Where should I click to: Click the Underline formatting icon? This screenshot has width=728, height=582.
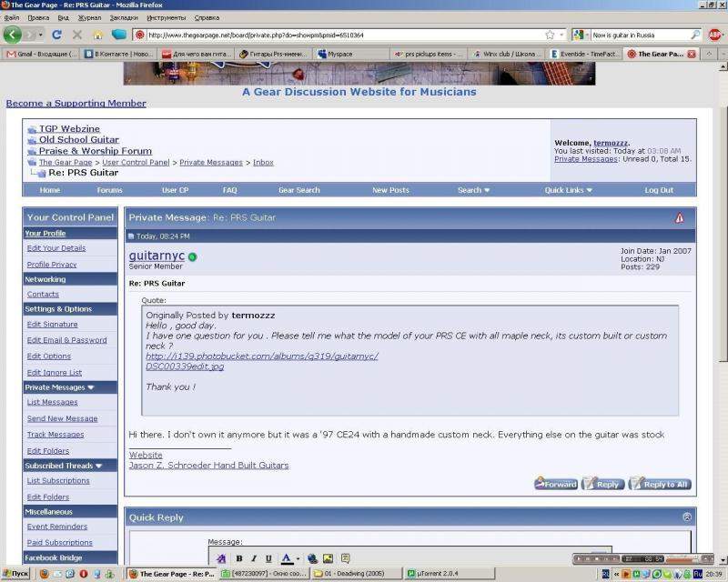point(268,558)
